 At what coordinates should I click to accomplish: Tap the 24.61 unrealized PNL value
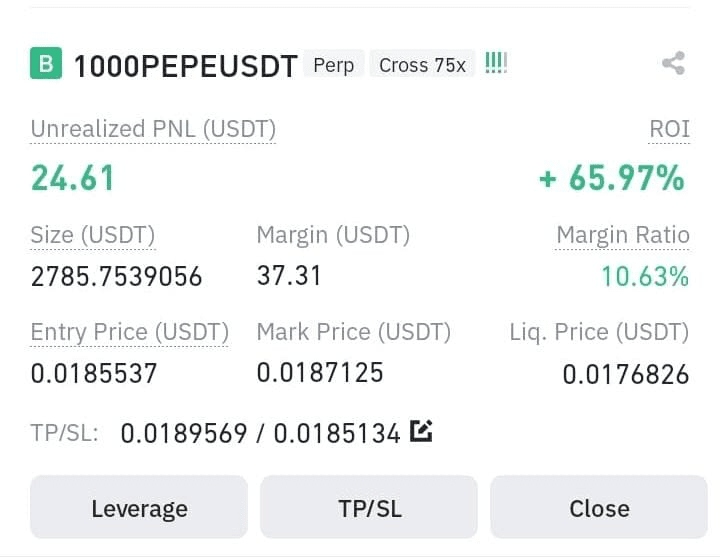[x=72, y=178]
